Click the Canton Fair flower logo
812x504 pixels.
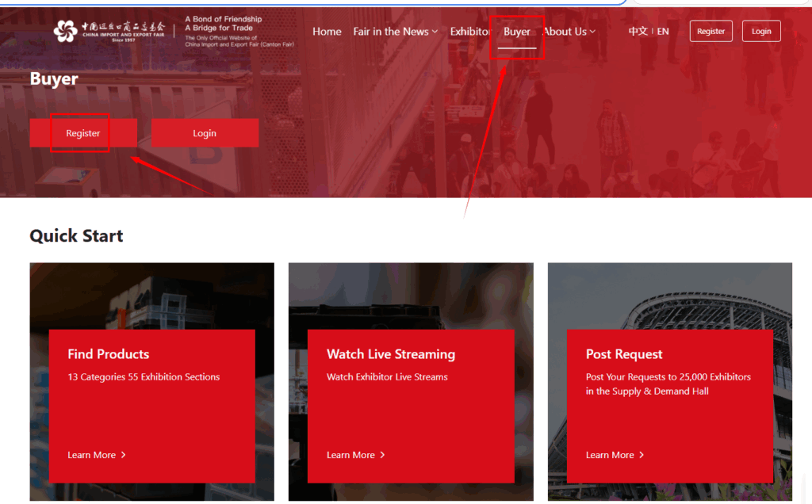(x=66, y=31)
